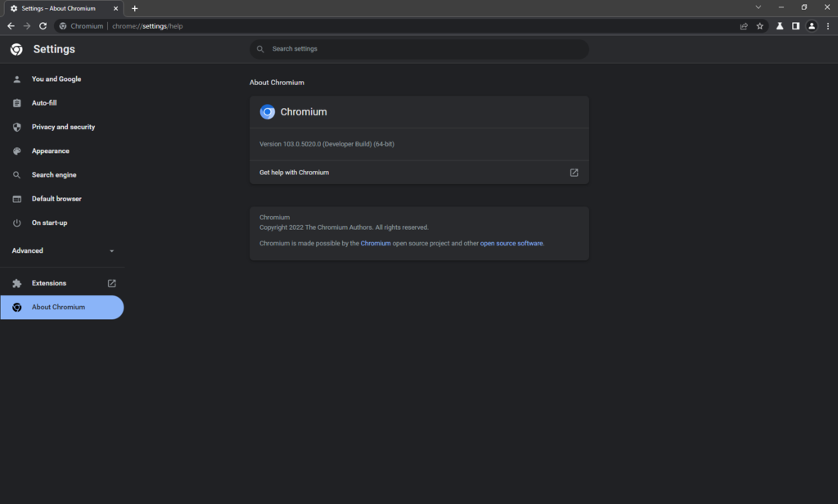
Task: Share this page icon
Action: [743, 25]
